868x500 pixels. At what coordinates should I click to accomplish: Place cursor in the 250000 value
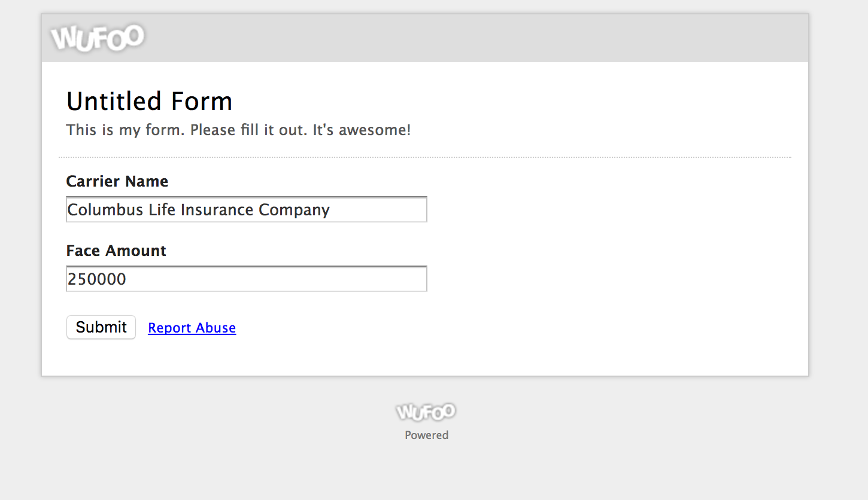click(x=97, y=279)
